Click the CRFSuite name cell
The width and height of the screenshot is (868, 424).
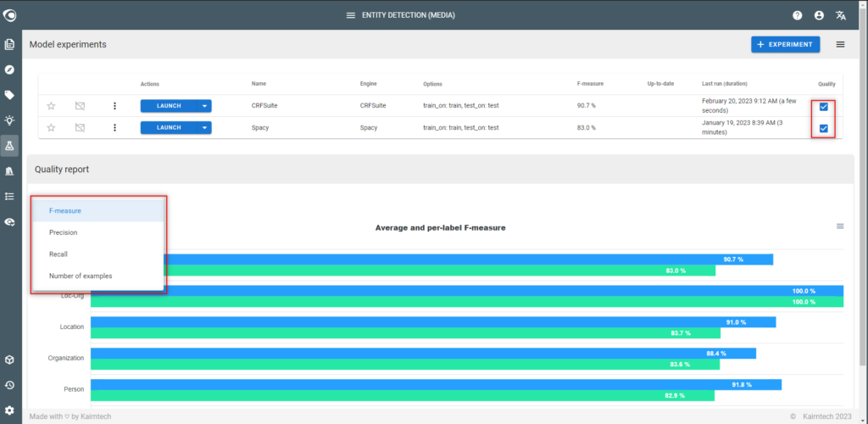click(264, 106)
